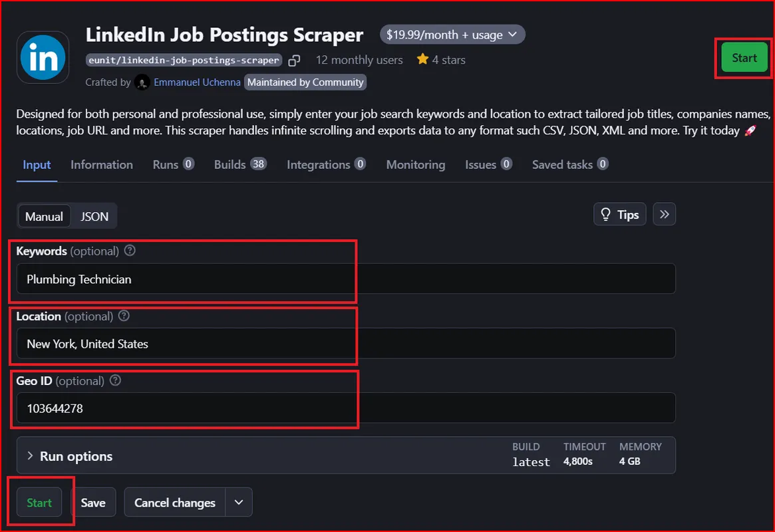Click the TIMEOUT 4,800s value
Image resolution: width=775 pixels, height=532 pixels.
(578, 462)
